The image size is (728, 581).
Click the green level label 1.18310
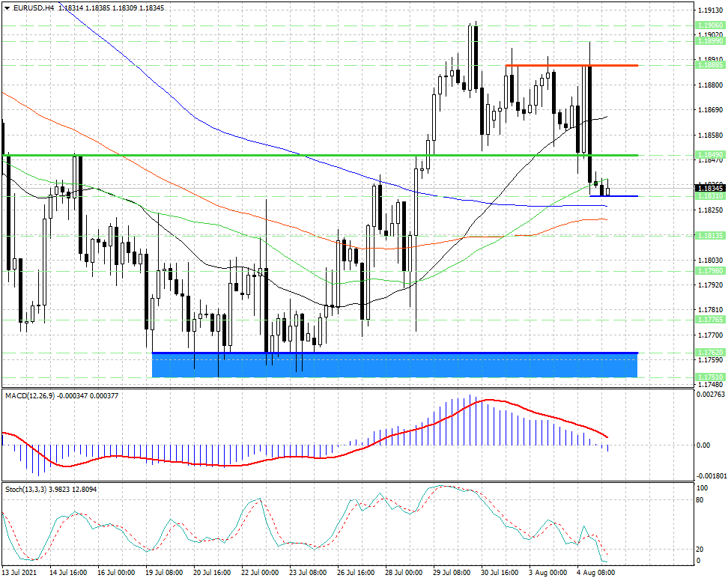click(x=710, y=196)
